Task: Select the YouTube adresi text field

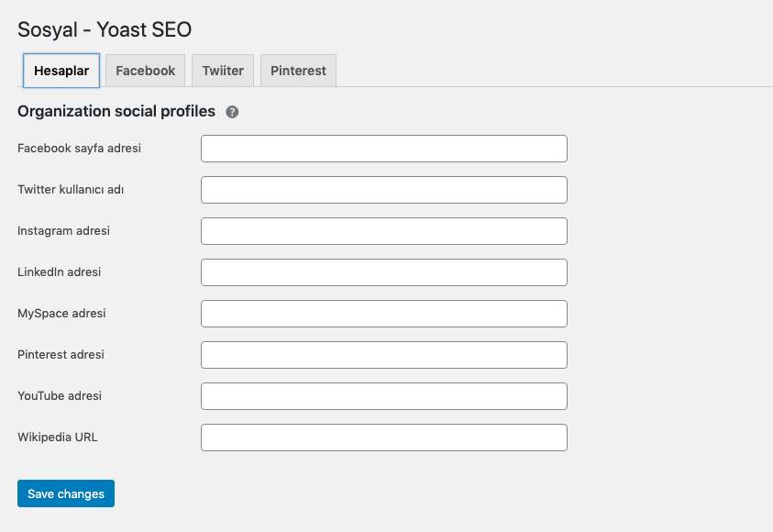Action: (383, 396)
